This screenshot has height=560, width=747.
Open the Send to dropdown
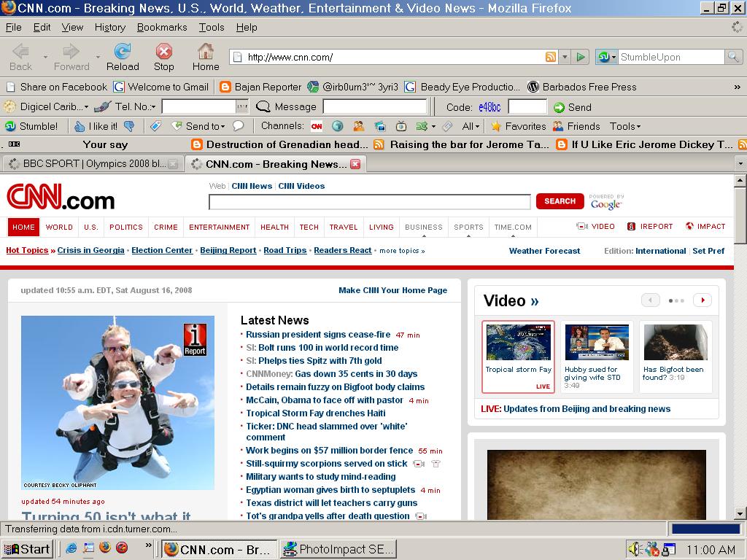click(x=204, y=126)
